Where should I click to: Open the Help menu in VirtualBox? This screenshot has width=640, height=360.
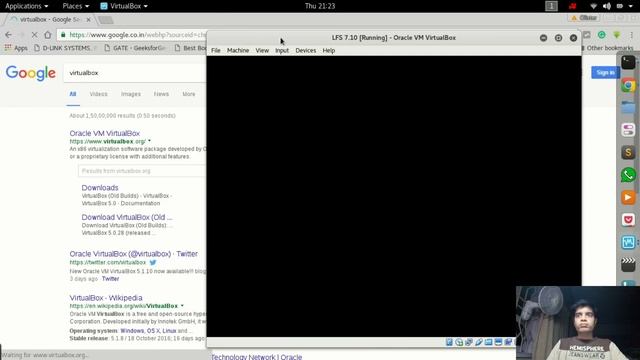[329, 51]
